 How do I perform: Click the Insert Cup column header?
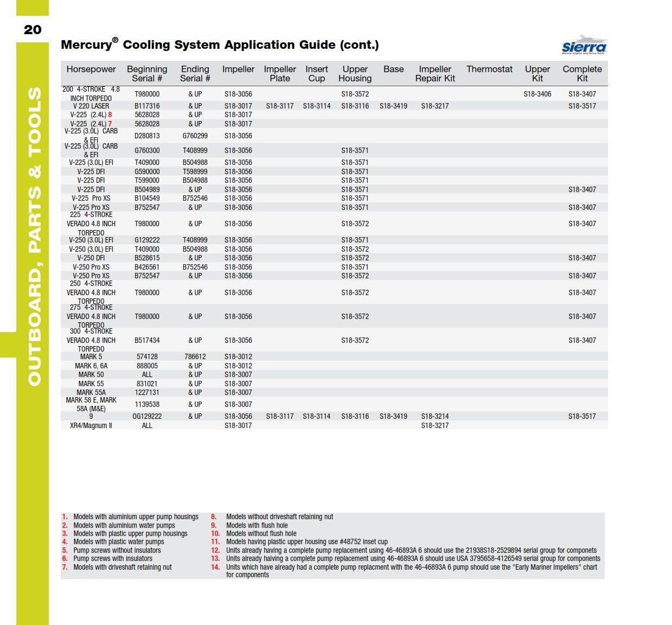(316, 74)
